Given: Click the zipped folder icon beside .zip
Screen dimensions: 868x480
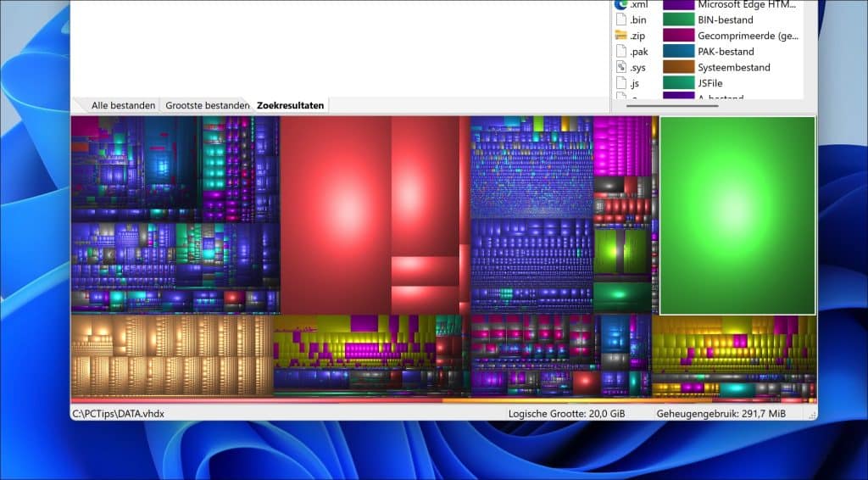Looking at the screenshot, I should coord(621,36).
